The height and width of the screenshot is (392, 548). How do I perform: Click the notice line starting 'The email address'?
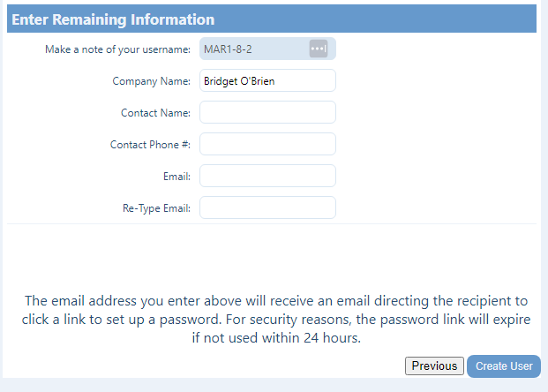tap(275, 300)
